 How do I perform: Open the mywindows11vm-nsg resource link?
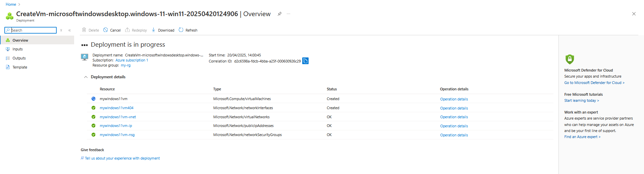coord(117,135)
